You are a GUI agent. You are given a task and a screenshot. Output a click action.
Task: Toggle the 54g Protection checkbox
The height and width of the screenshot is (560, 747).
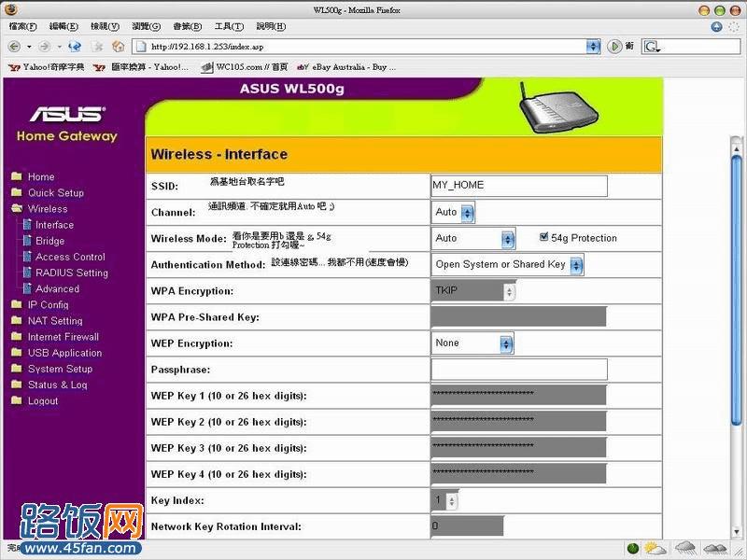(543, 237)
